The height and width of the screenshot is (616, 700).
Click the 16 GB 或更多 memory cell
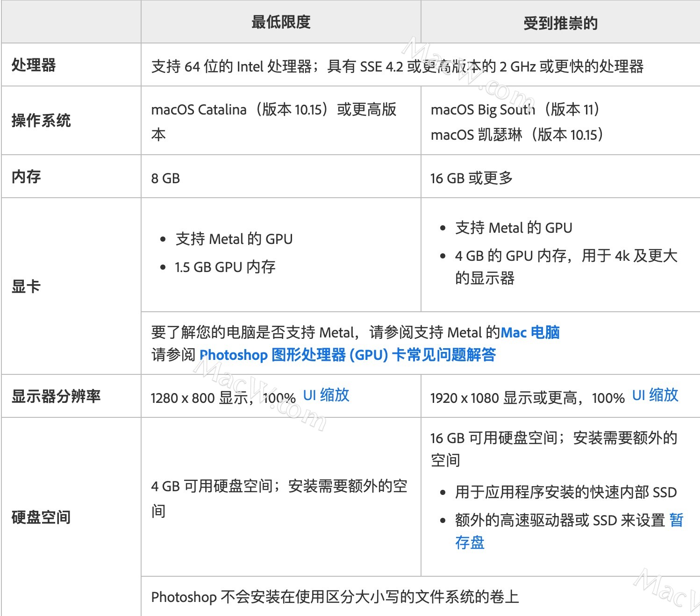click(471, 178)
